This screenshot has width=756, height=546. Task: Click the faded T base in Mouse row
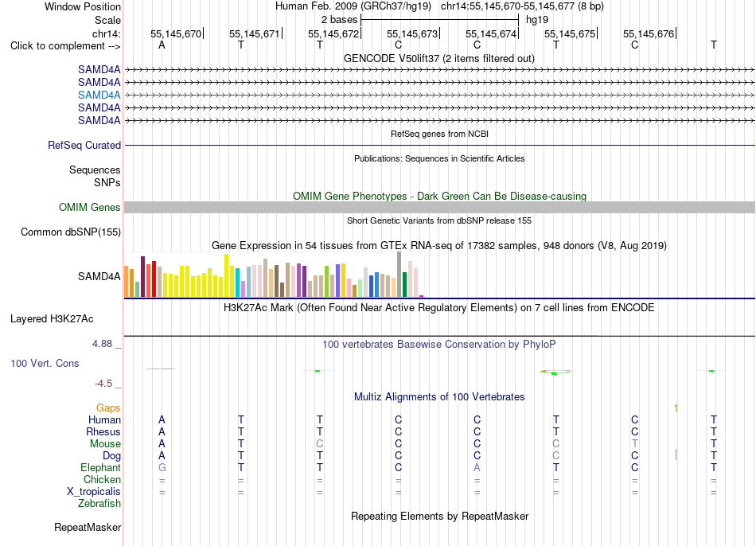[x=634, y=444]
